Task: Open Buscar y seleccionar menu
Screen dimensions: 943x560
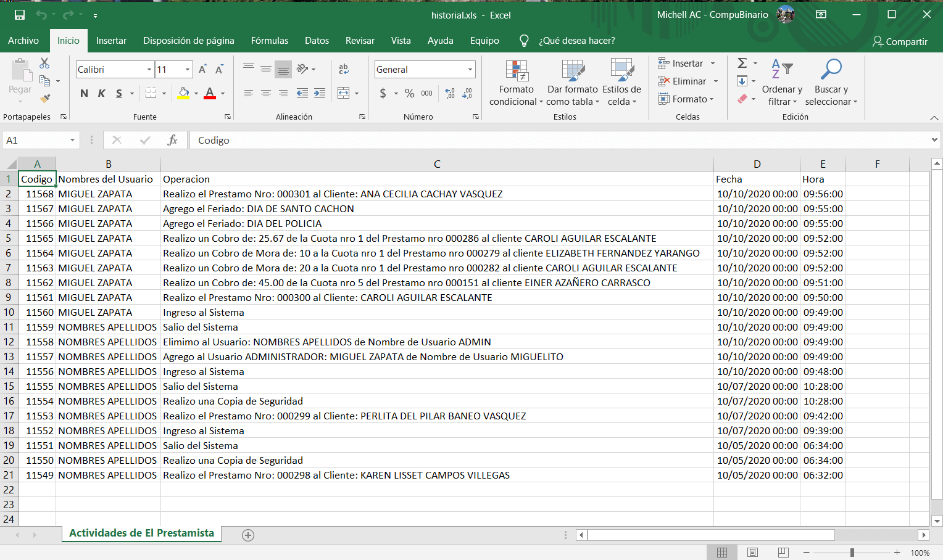Action: (x=831, y=84)
